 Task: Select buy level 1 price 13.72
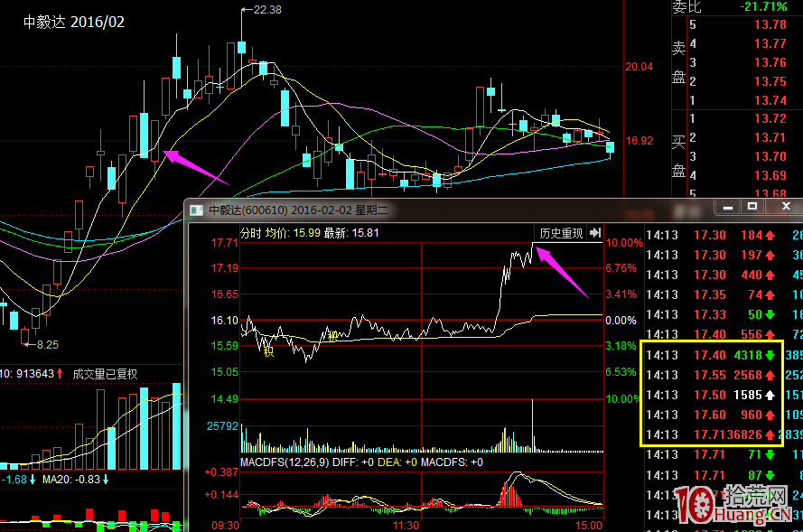pyautogui.click(x=769, y=119)
